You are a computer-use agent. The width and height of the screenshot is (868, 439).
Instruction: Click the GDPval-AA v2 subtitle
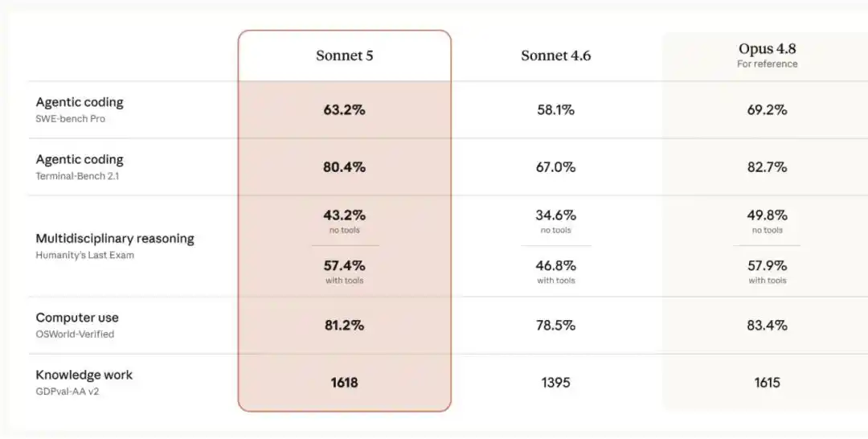click(68, 392)
